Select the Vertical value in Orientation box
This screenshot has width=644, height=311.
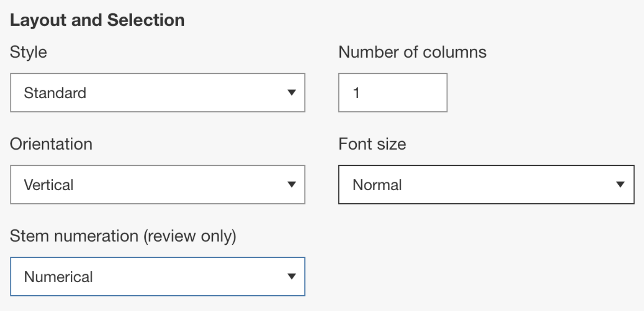50,185
